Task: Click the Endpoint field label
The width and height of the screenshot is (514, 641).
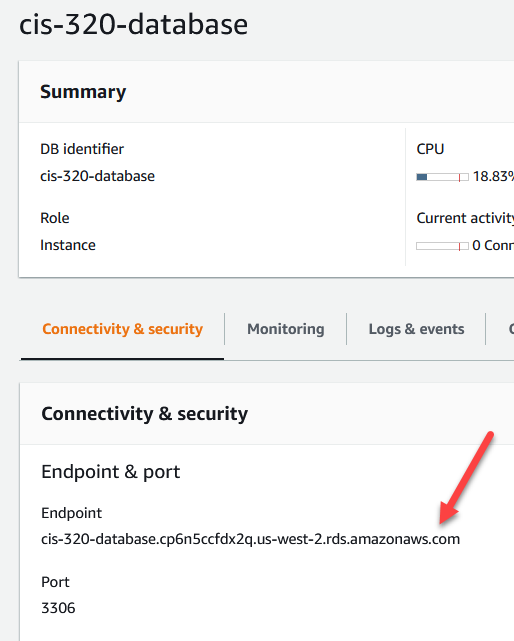Action: pyautogui.click(x=71, y=513)
